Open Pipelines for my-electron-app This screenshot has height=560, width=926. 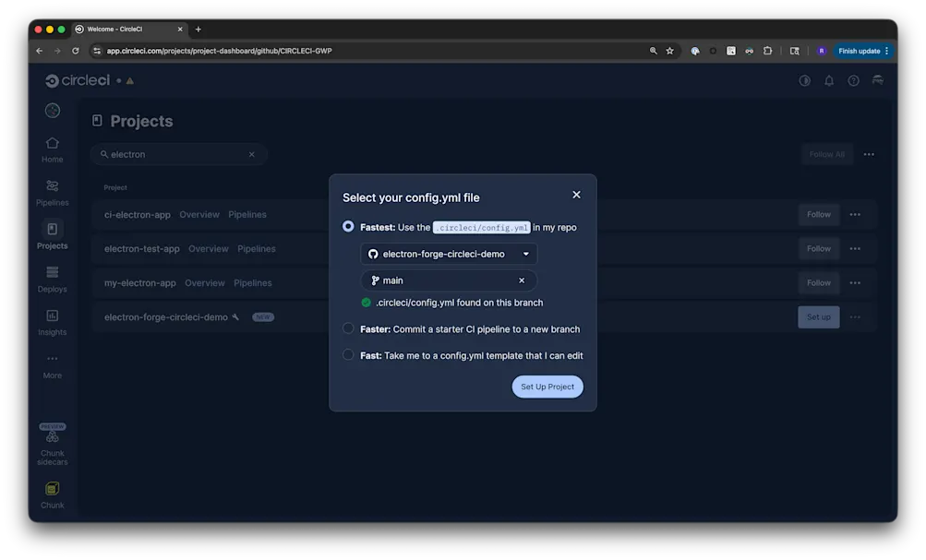click(253, 283)
